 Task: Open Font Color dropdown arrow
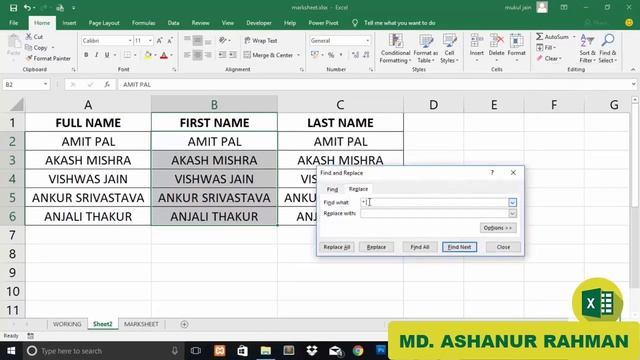click(x=171, y=55)
